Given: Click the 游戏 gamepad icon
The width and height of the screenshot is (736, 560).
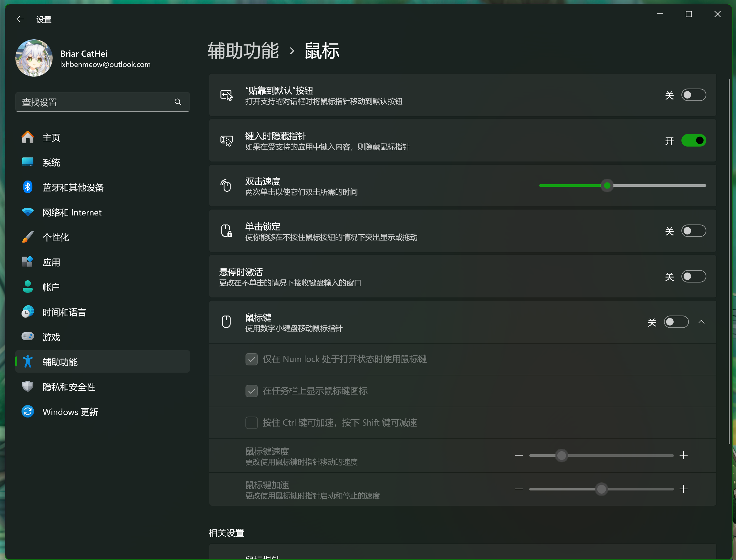Looking at the screenshot, I should click(27, 337).
